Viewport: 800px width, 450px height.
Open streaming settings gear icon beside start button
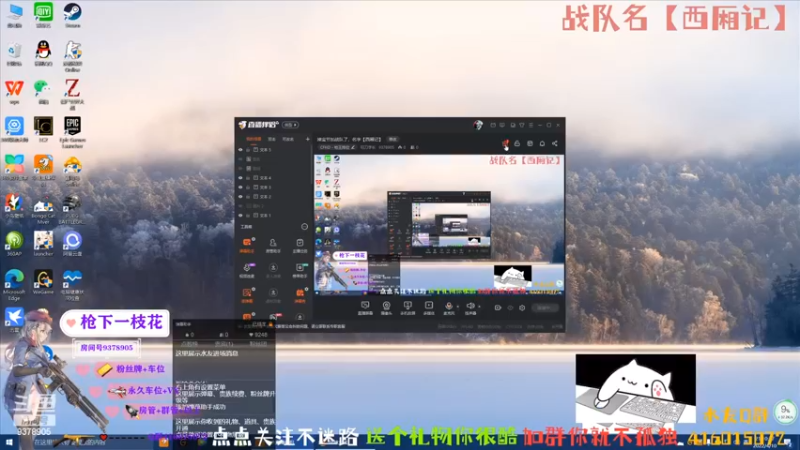pyautogui.click(x=522, y=308)
